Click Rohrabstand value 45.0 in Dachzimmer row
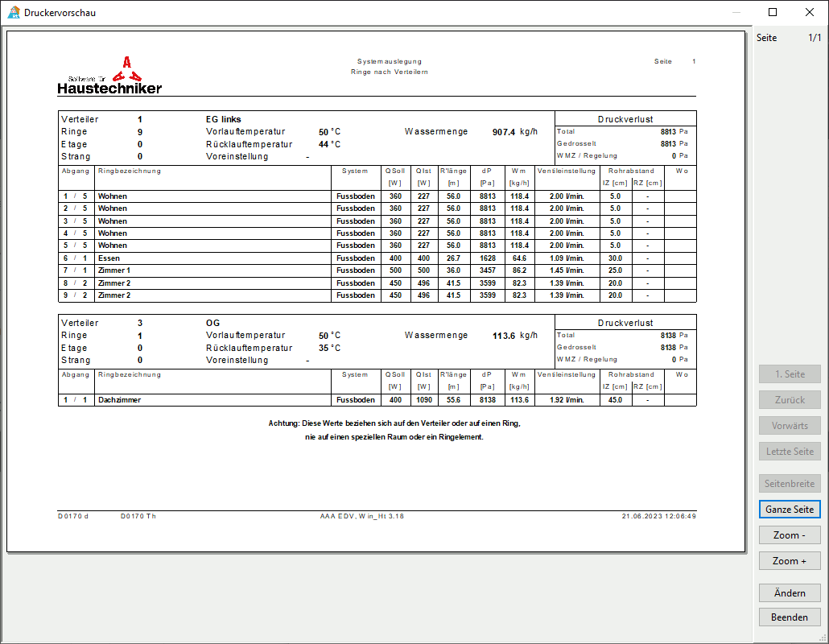829x644 pixels. pyautogui.click(x=615, y=400)
